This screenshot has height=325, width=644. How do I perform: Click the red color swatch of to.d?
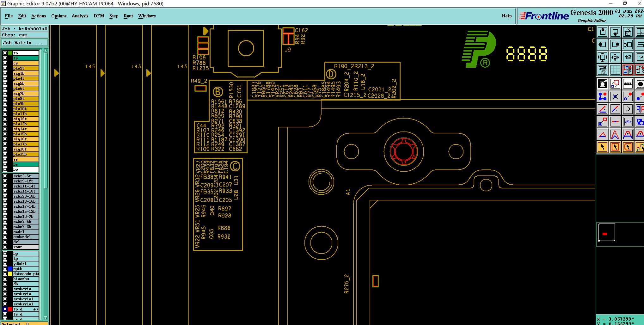(x=10, y=309)
